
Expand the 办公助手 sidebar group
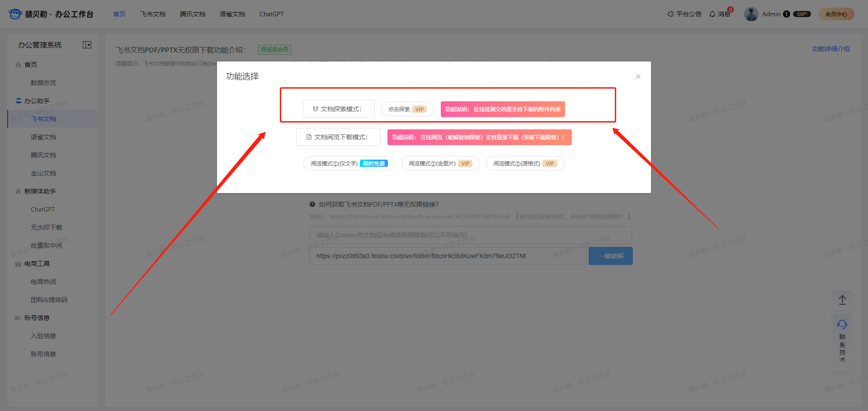coord(37,101)
